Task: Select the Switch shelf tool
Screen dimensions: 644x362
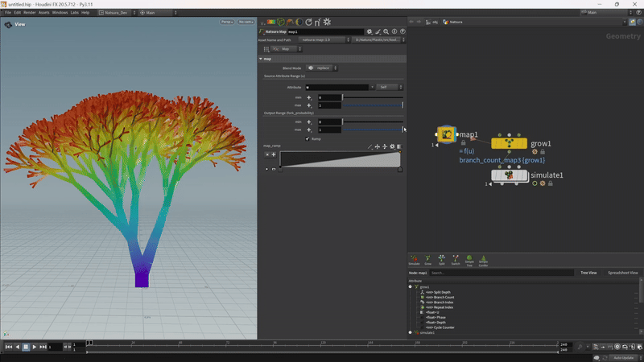Action: pyautogui.click(x=455, y=258)
